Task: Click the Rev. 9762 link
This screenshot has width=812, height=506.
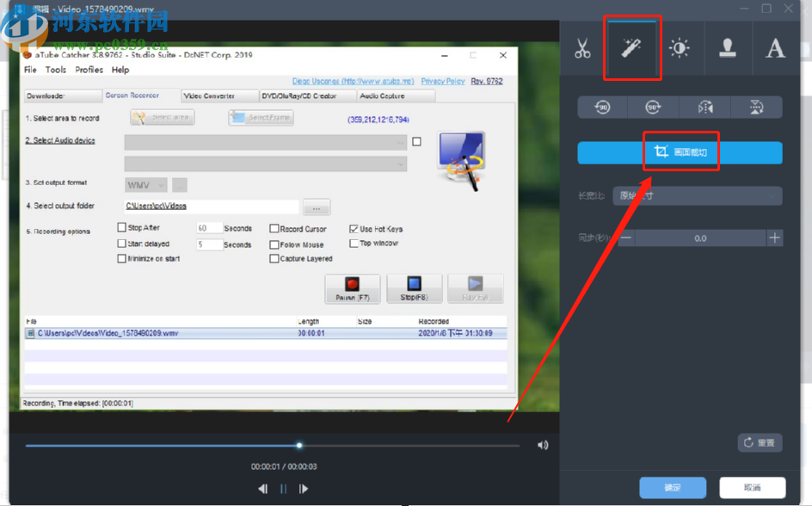Action: point(487,81)
